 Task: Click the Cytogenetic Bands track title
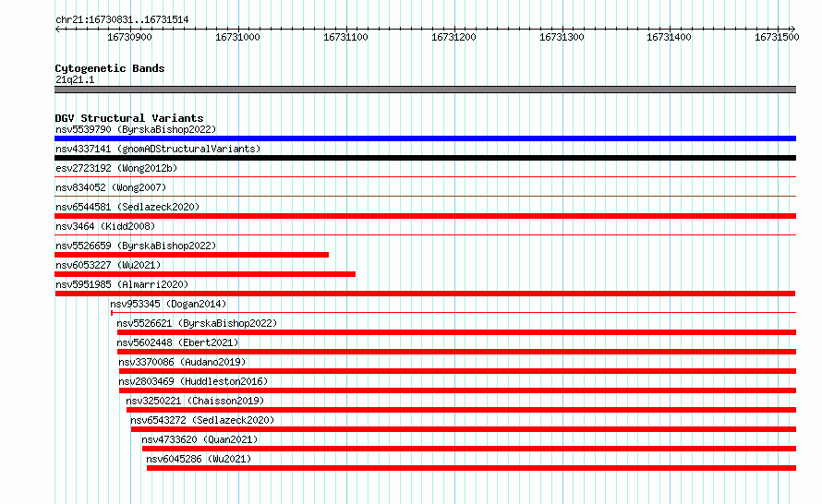pos(110,68)
